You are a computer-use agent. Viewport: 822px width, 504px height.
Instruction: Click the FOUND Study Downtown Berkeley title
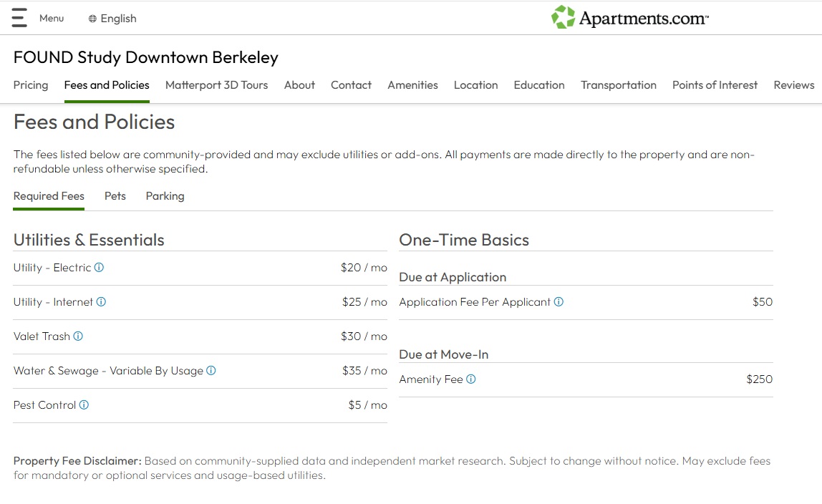coord(145,57)
